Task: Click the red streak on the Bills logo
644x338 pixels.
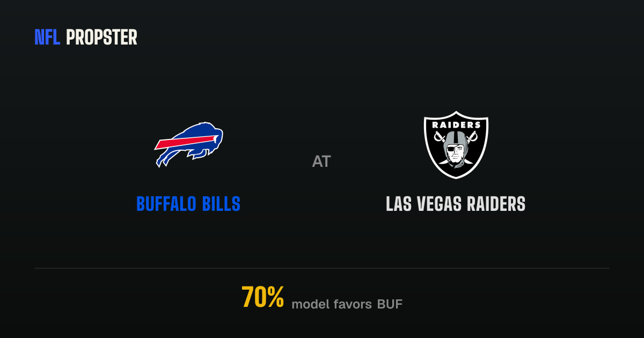Action: [182, 144]
